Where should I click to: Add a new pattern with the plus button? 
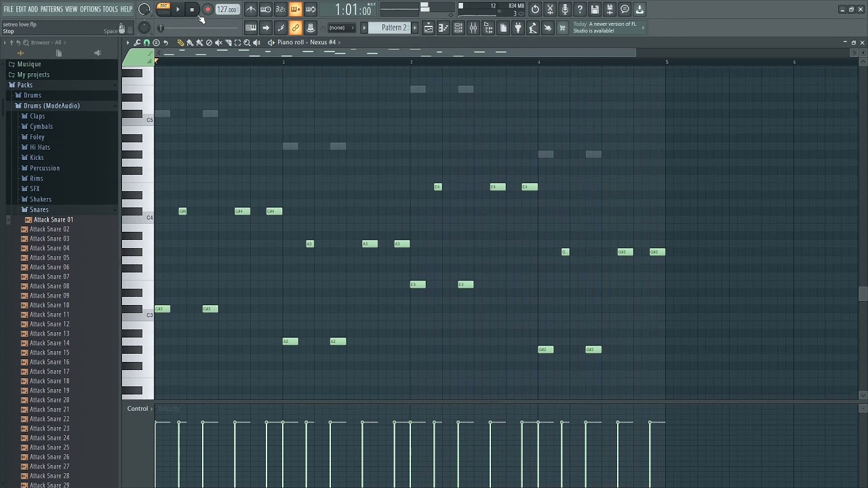414,28
